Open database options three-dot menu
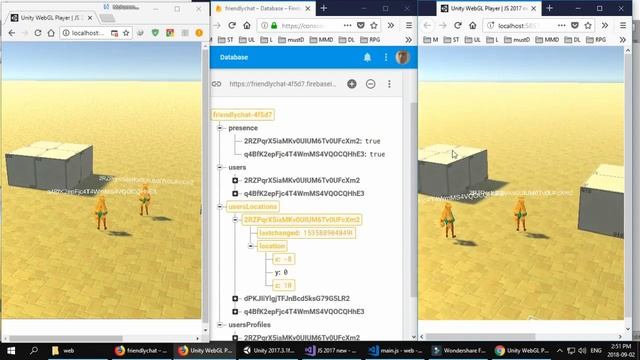This screenshot has height=360, width=640. point(389,84)
